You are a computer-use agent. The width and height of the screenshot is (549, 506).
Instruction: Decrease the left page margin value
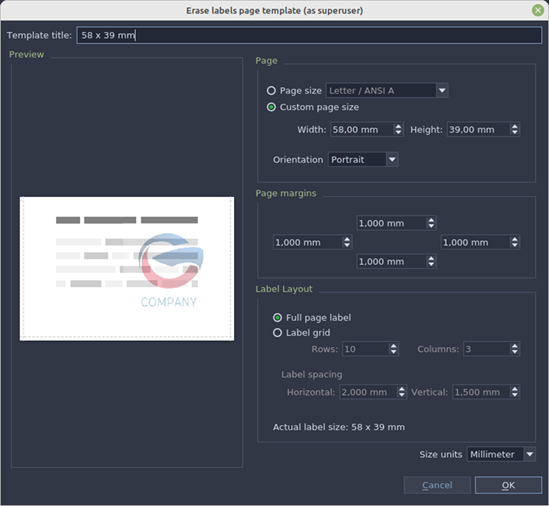pos(347,245)
